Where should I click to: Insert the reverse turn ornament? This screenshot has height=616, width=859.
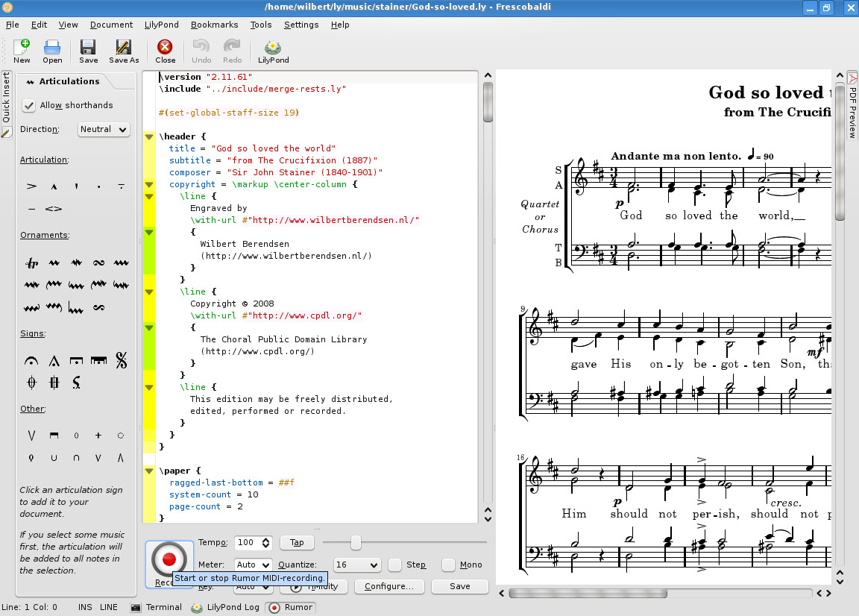(98, 307)
